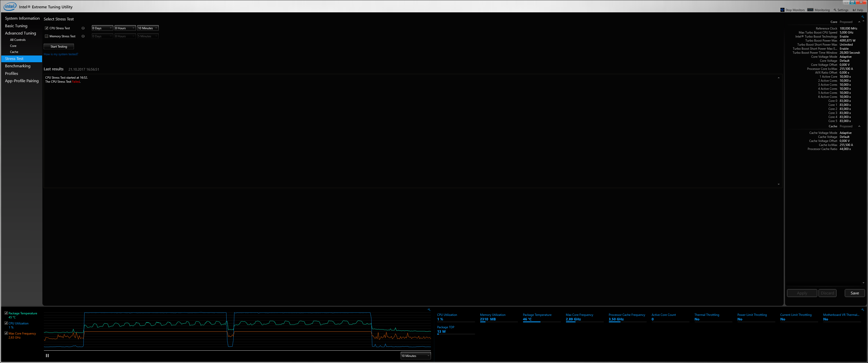Collapse the Cache proposed section

coord(859,126)
